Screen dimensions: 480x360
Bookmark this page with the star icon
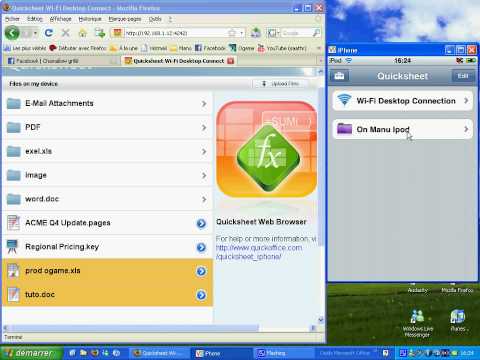pos(232,33)
